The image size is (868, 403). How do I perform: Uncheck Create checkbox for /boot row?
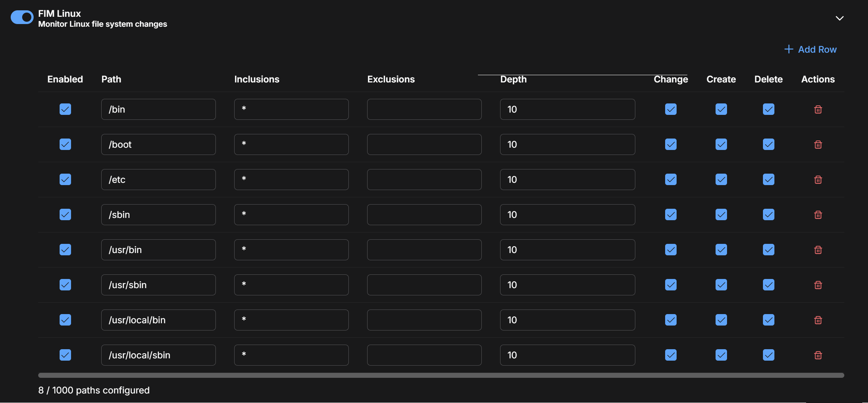721,145
